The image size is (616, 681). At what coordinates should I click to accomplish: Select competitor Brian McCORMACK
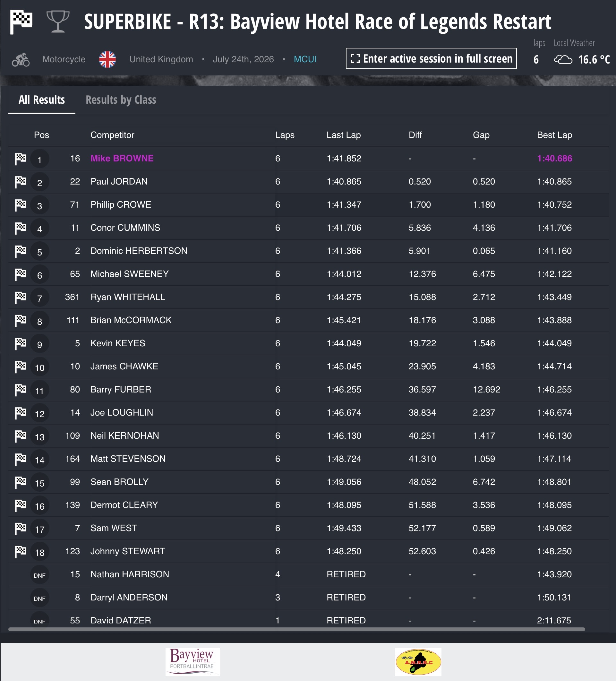[x=131, y=320]
